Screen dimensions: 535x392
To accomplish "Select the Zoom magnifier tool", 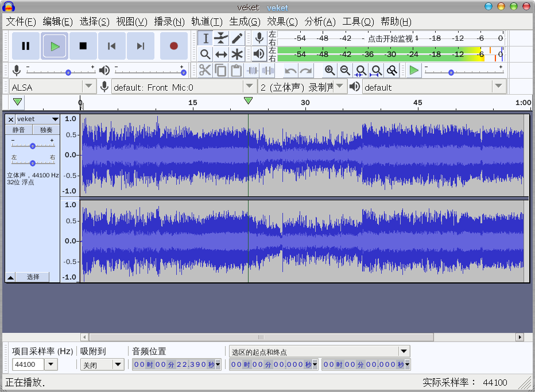I will click(206, 54).
